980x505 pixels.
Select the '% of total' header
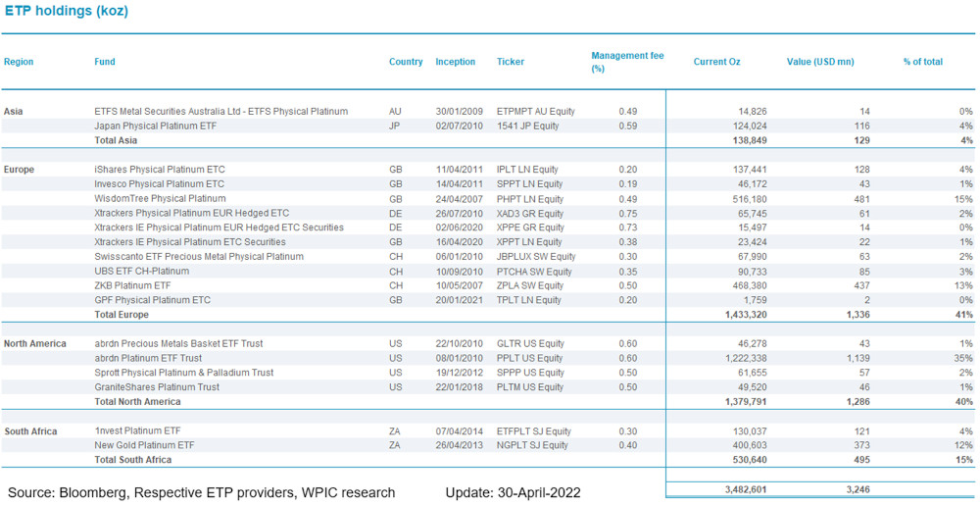tap(923, 62)
